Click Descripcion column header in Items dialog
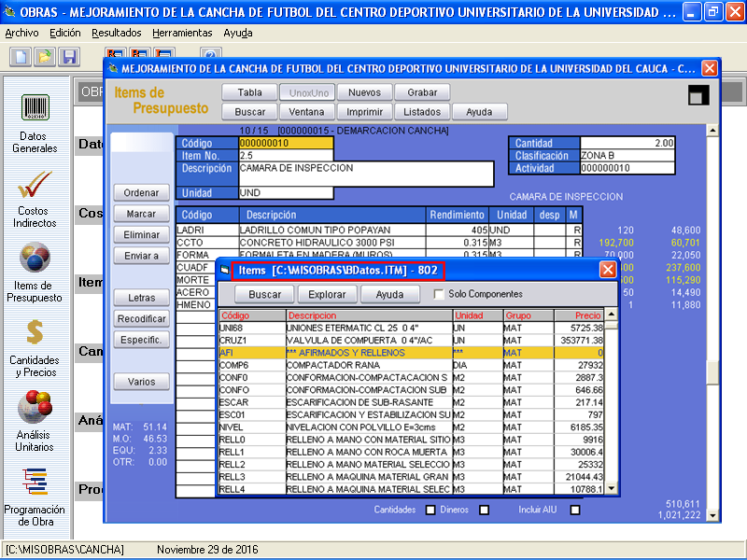747x560 pixels. coord(369,315)
